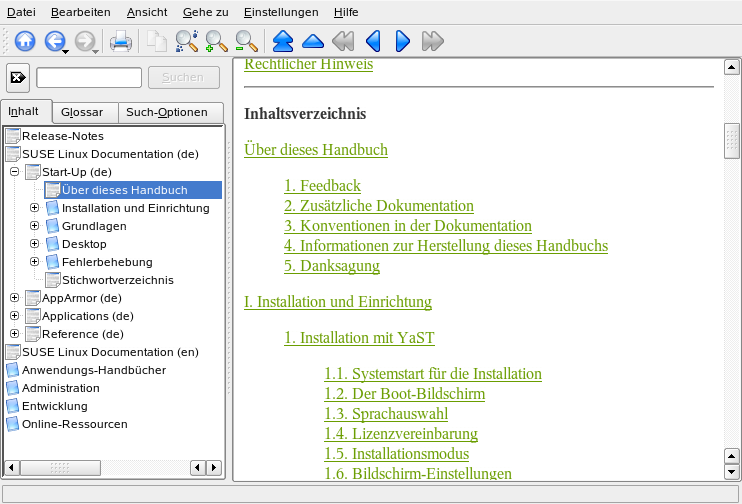Expand the Reference (de) node
The width and height of the screenshot is (742, 504).
click(x=14, y=334)
